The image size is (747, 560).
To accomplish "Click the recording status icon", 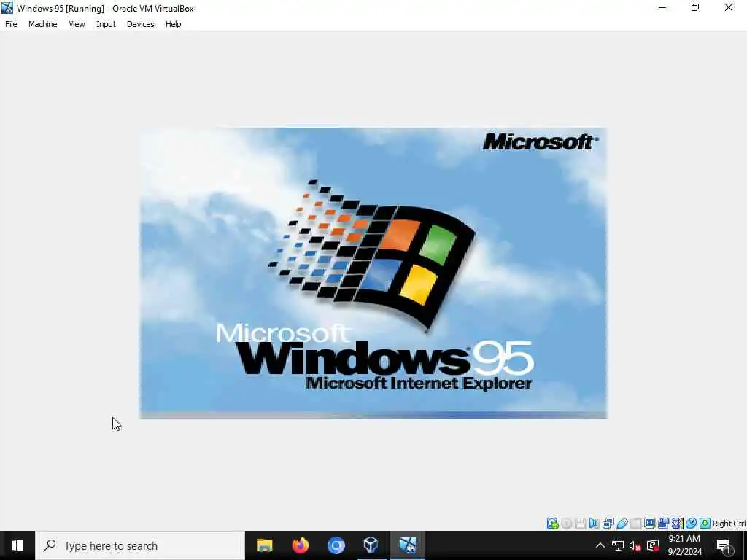I will click(x=663, y=524).
